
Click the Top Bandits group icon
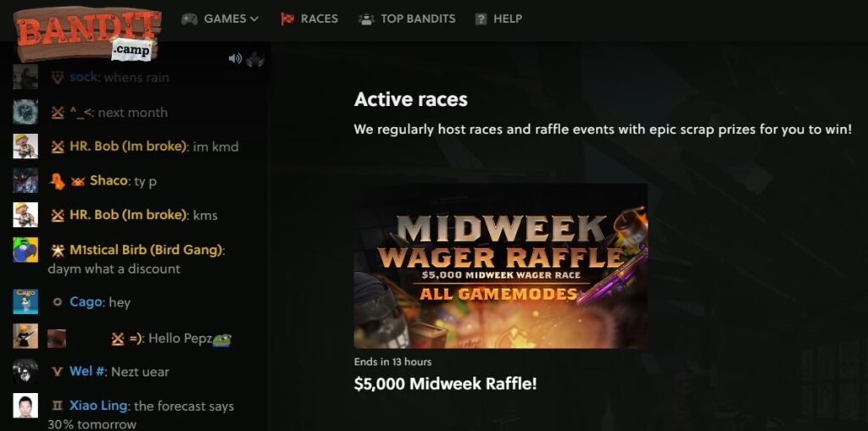[x=366, y=19]
